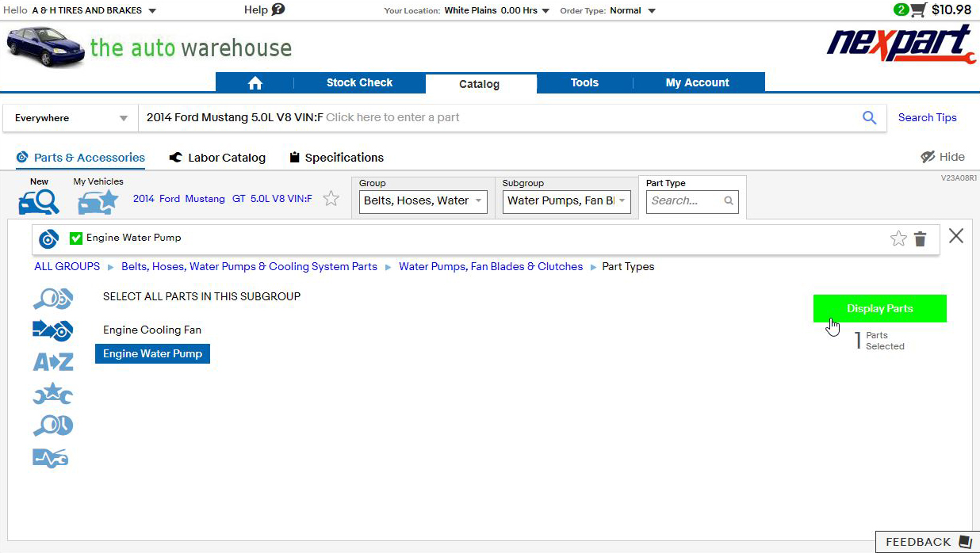Viewport: 980px width, 553px height.
Task: Open the Search Tips link
Action: (x=927, y=117)
